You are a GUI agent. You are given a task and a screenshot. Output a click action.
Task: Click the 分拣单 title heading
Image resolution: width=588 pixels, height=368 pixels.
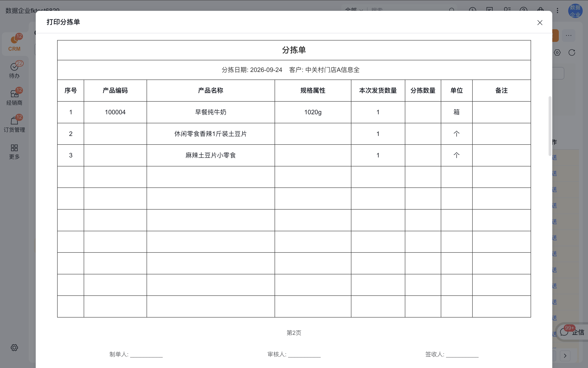click(x=294, y=50)
